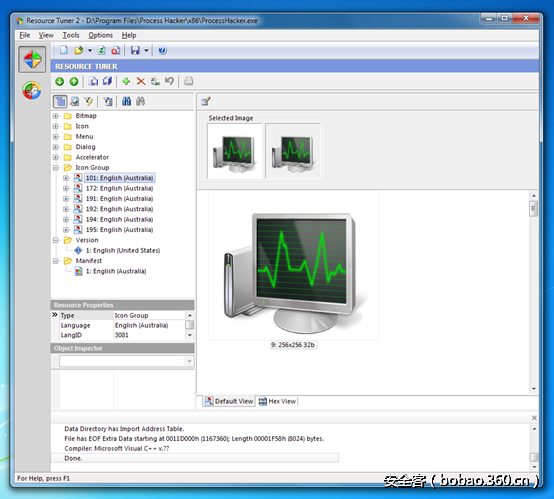
Task: Open the Object Inspector combo box
Action: 126,361
